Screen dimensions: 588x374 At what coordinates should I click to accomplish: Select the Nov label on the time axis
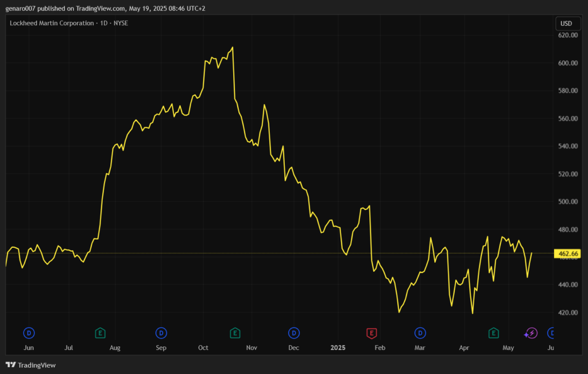[x=252, y=348]
